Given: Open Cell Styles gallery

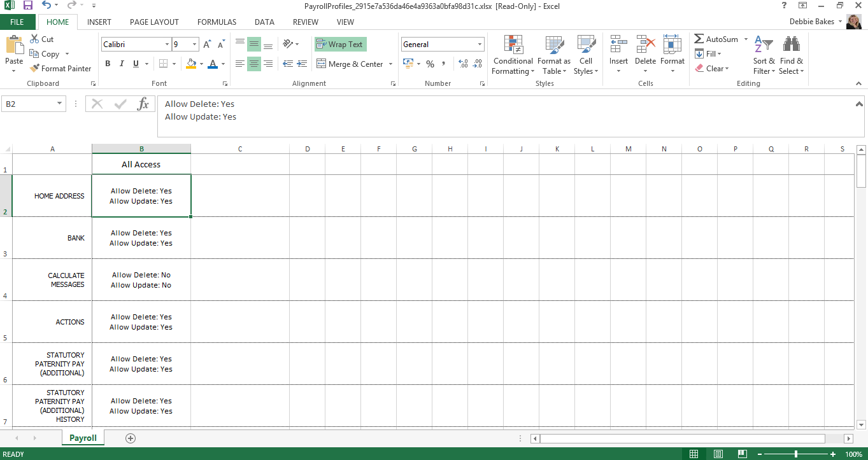Looking at the screenshot, I should 585,55.
